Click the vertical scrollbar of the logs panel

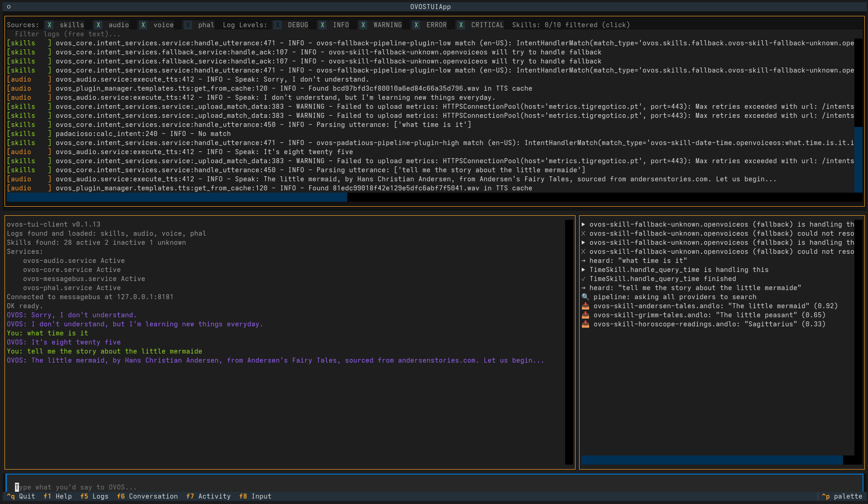pyautogui.click(x=858, y=160)
